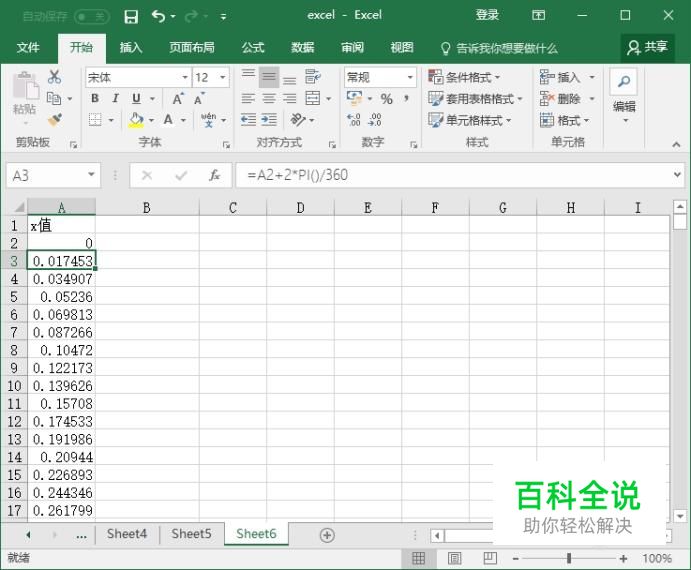Apply yellow fill color bucket
This screenshot has height=570, width=691.
point(136,119)
